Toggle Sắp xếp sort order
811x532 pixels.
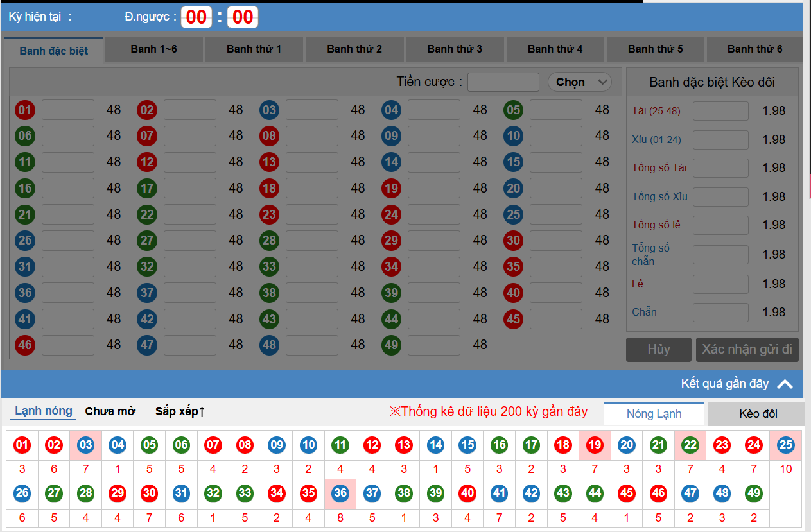pyautogui.click(x=180, y=411)
